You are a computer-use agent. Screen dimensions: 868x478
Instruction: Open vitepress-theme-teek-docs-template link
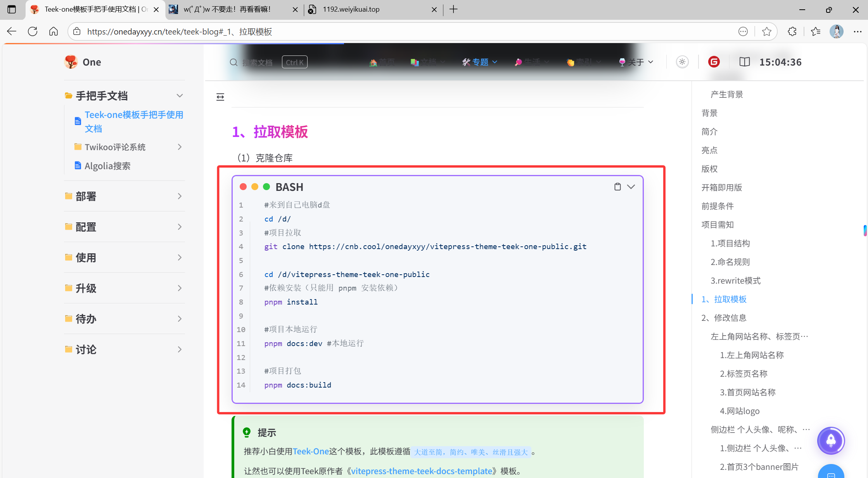(422, 471)
